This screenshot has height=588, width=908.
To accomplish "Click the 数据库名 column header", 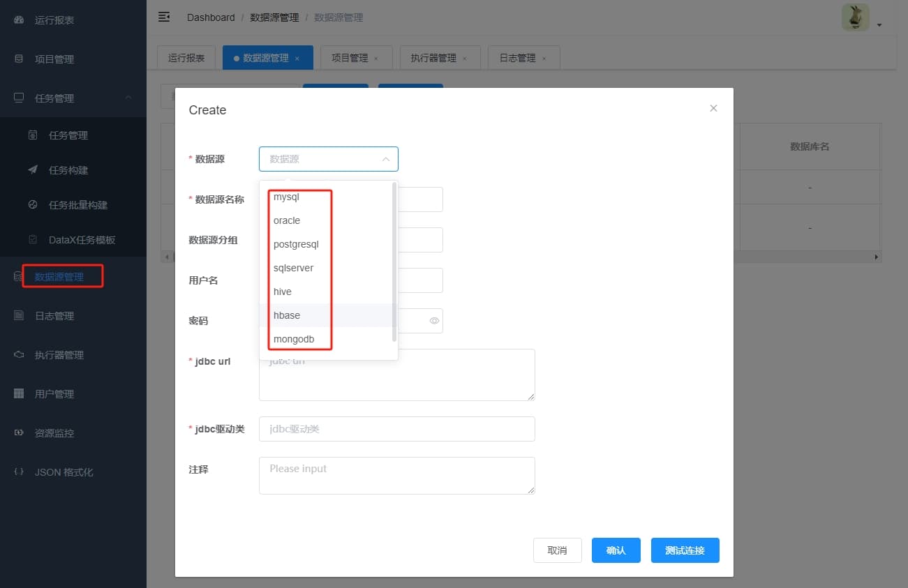I will pos(810,146).
